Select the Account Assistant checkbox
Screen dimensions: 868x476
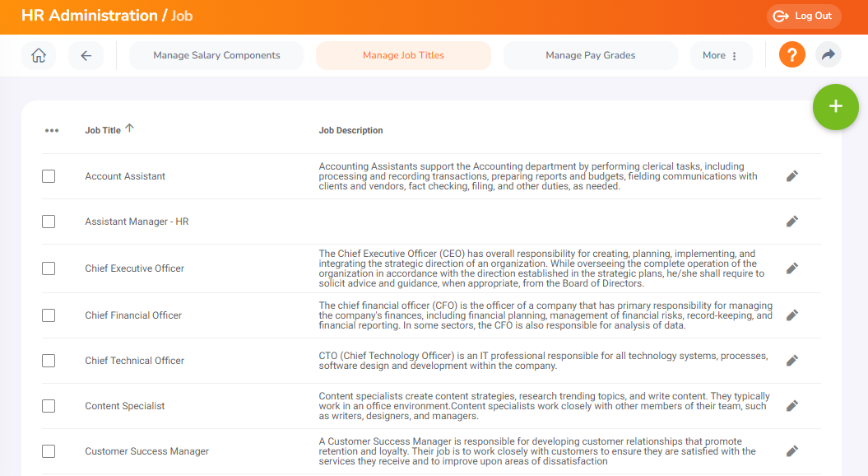pos(49,175)
